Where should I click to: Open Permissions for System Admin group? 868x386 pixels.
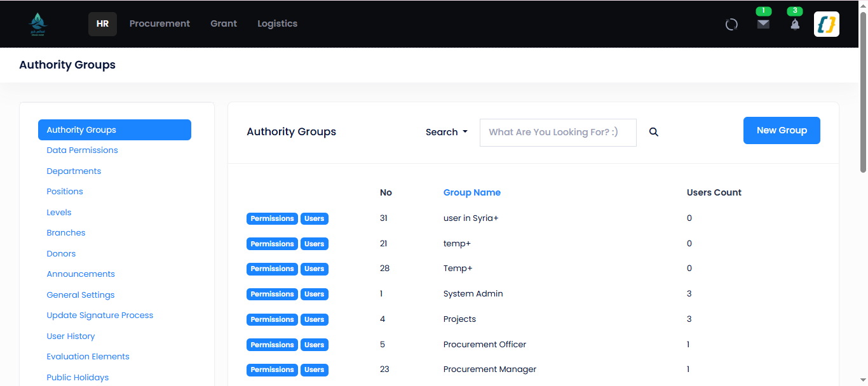pyautogui.click(x=272, y=294)
